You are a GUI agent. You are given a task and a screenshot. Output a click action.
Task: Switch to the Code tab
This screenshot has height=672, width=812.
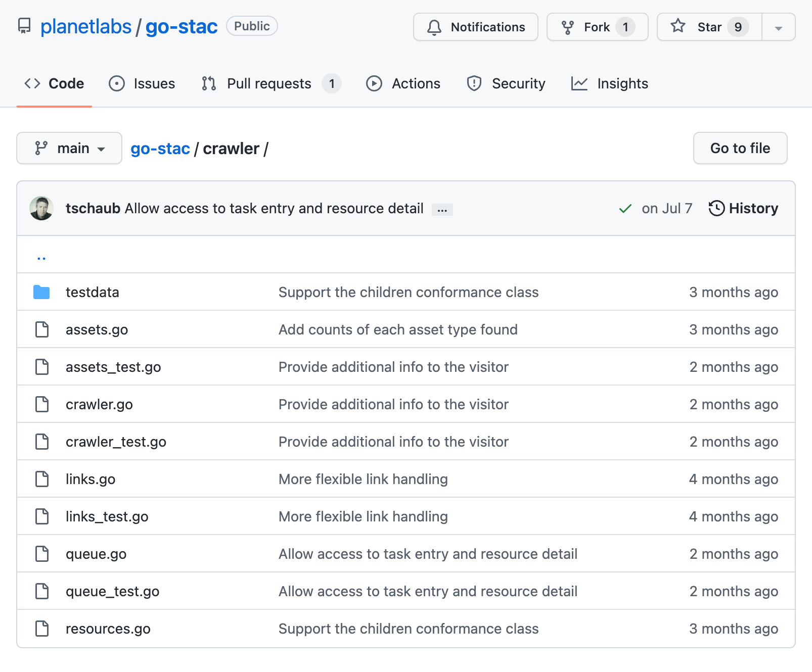tap(54, 83)
